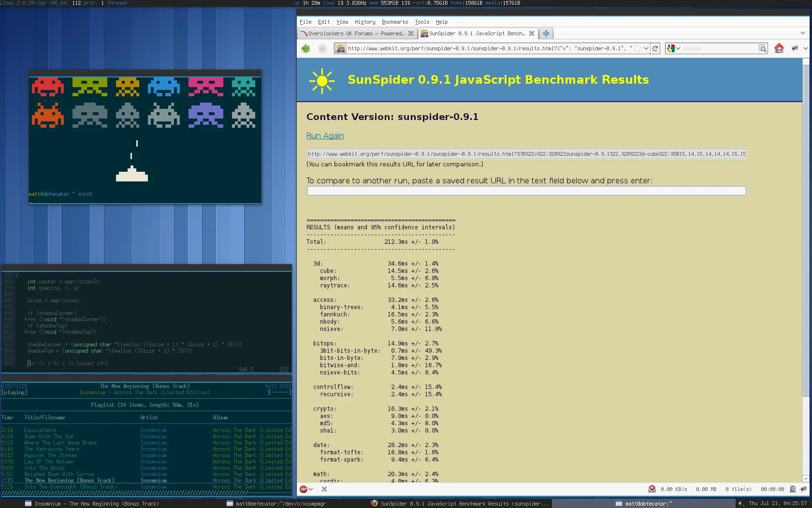Go back with the green back arrow
812x508 pixels.
click(x=305, y=48)
